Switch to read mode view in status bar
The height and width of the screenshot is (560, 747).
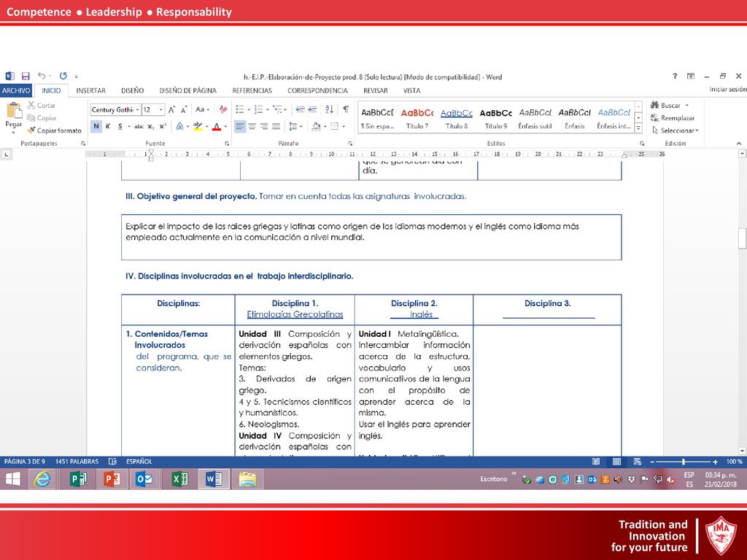(x=595, y=462)
